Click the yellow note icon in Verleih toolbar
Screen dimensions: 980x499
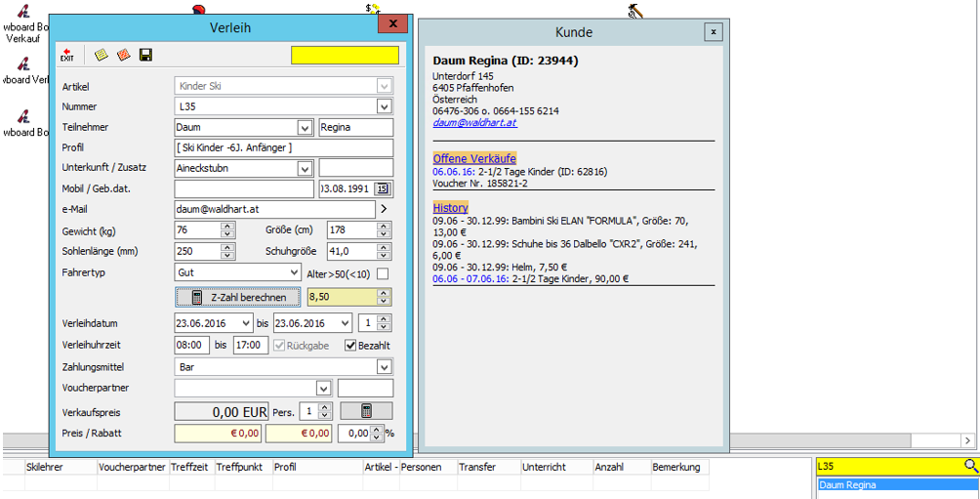coord(101,55)
